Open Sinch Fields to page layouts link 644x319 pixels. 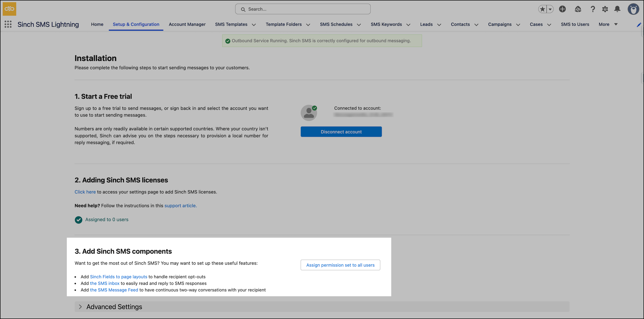coord(118,277)
